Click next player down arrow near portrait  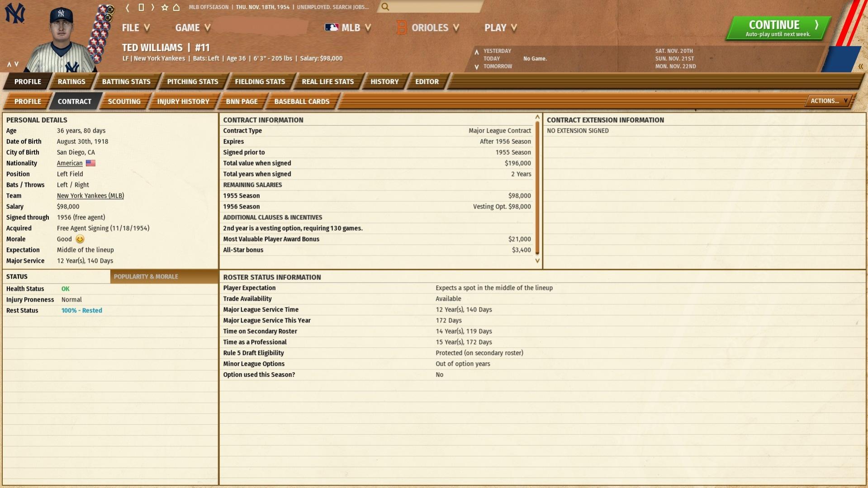[x=17, y=64]
